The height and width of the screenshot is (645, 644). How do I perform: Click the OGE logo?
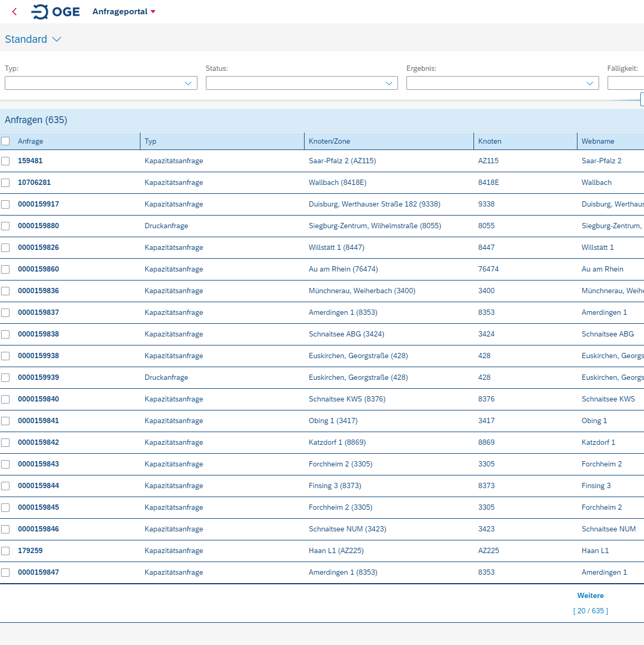[55, 12]
